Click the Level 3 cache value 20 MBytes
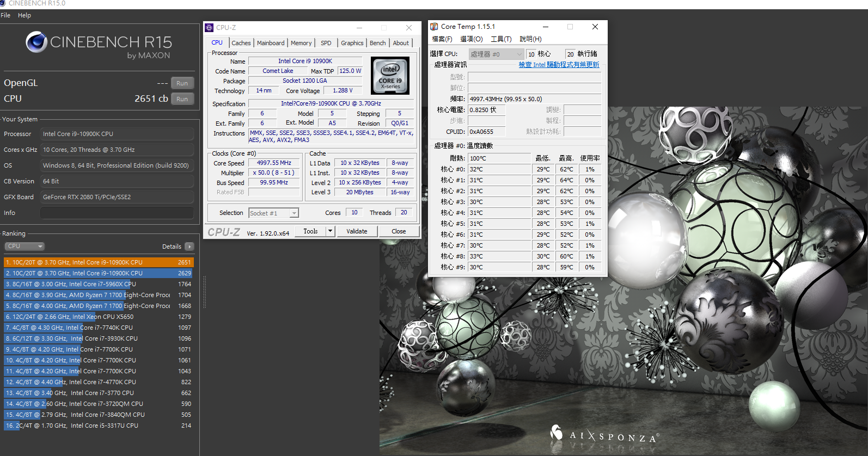Viewport: 868px width, 456px height. click(359, 192)
